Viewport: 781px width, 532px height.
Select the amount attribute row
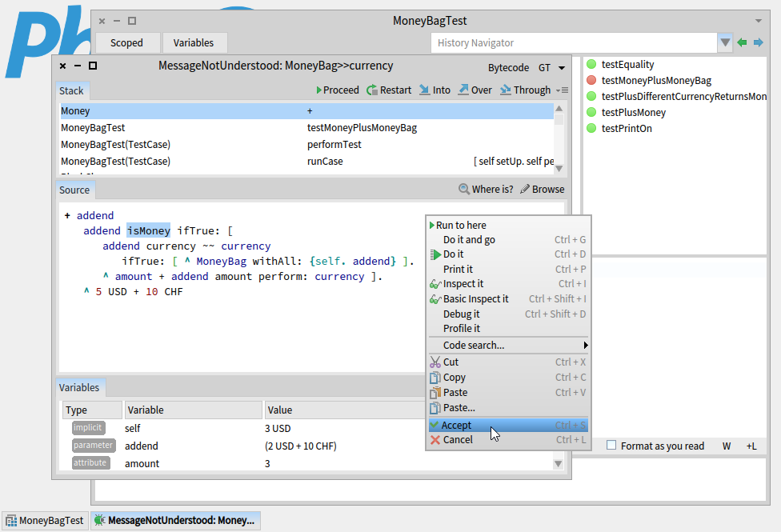click(x=306, y=463)
